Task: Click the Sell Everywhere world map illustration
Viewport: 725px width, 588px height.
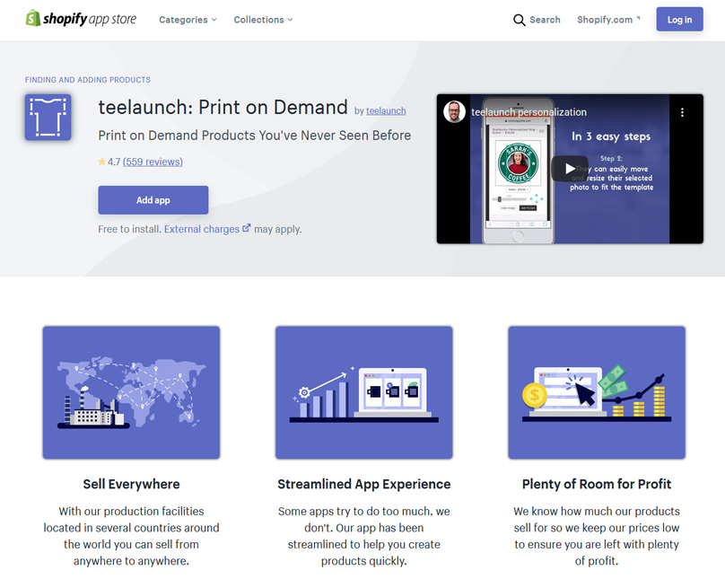Action: coord(131,392)
